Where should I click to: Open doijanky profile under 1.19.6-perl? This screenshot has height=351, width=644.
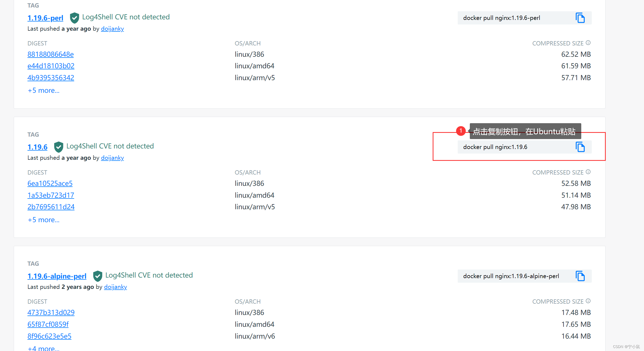pos(112,29)
